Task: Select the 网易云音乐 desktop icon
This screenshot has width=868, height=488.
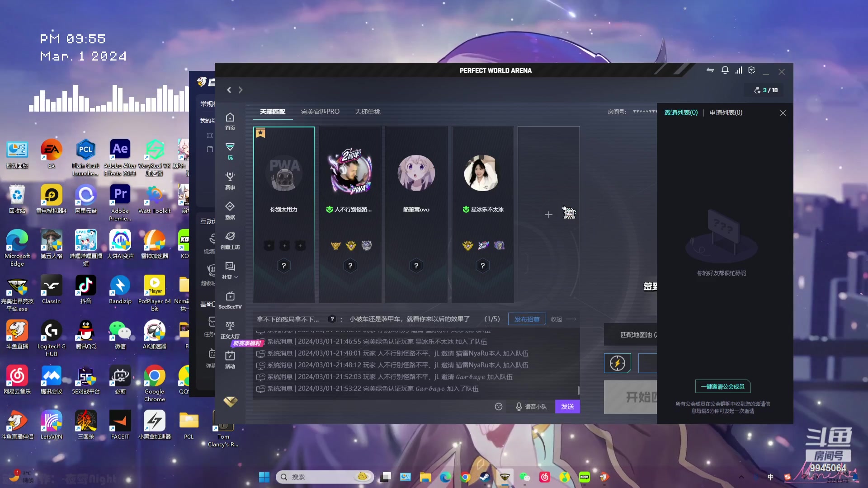Action: (x=17, y=380)
